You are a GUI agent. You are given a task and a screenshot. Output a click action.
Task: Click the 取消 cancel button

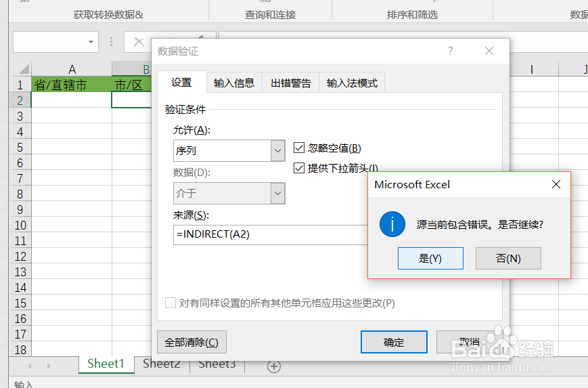(x=469, y=342)
